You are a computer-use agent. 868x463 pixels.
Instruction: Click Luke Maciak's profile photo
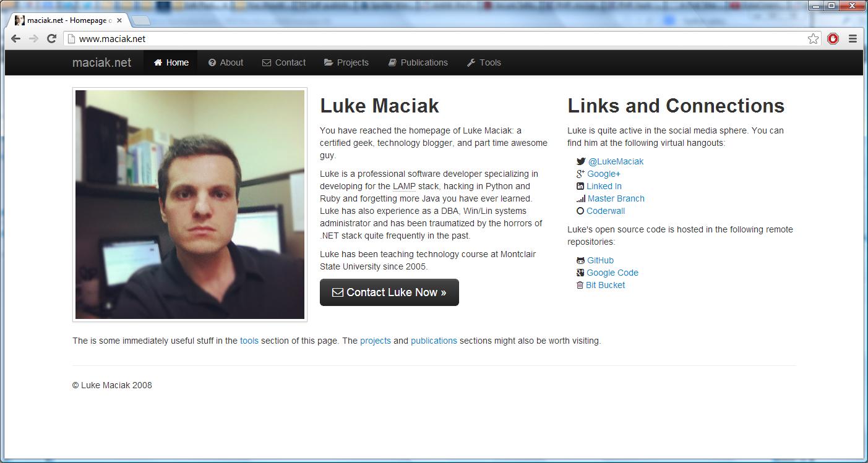[x=190, y=205]
